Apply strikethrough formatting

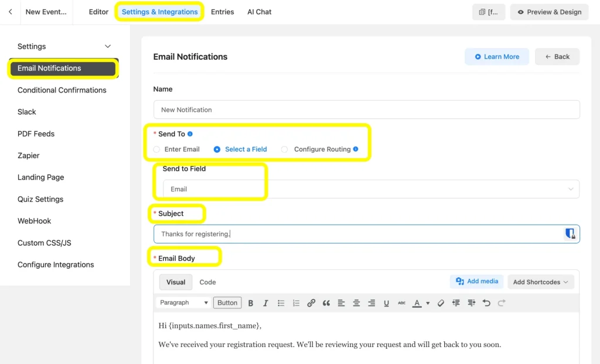click(x=401, y=303)
